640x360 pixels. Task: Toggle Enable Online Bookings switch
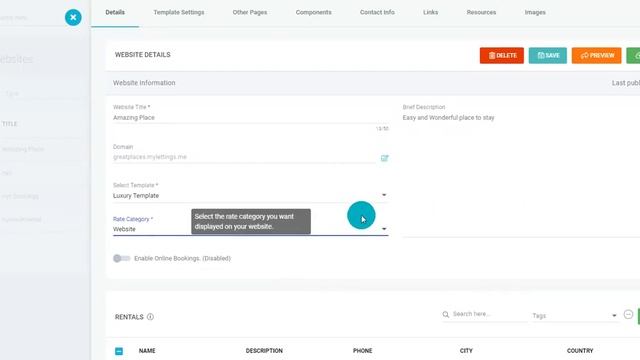(121, 258)
